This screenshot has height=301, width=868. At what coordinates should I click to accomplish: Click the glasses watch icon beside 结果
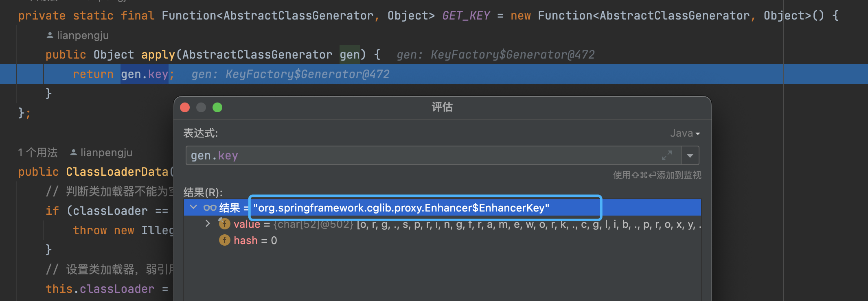(210, 208)
